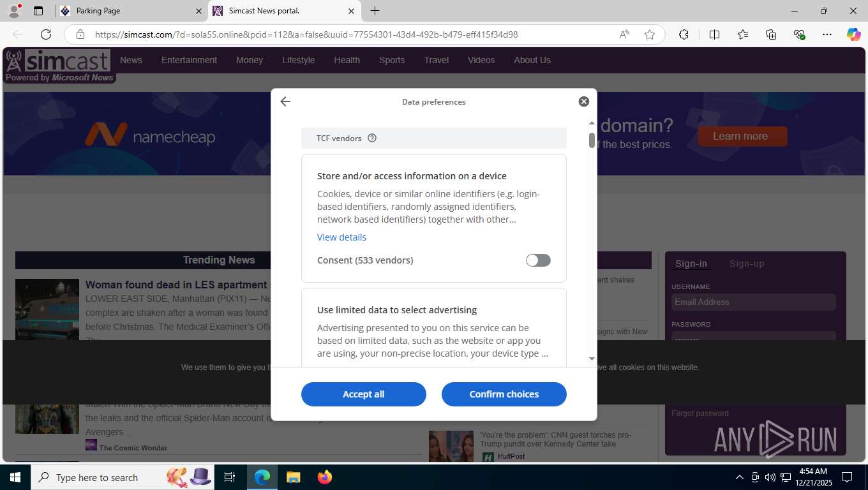The width and height of the screenshot is (868, 490).
Task: Switch to the Sign-up tab
Action: pyautogui.click(x=747, y=264)
